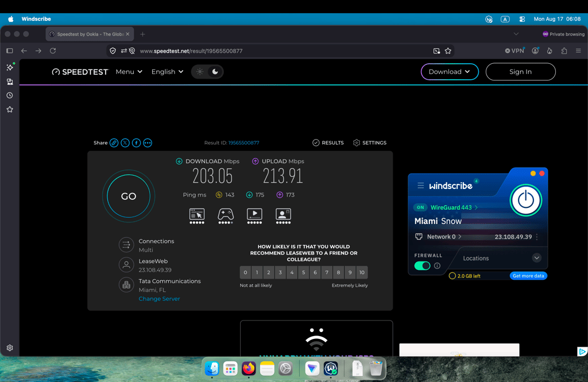The width and height of the screenshot is (588, 382).
Task: Open Finder from the dock
Action: pos(212,369)
